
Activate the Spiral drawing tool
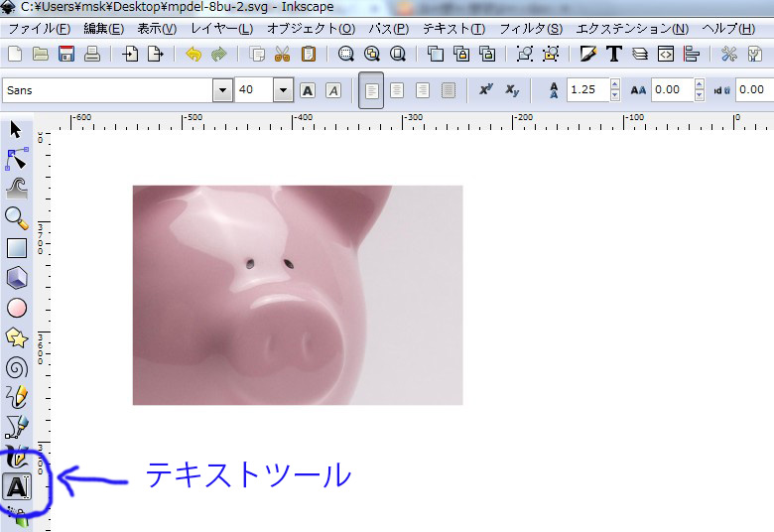17,367
